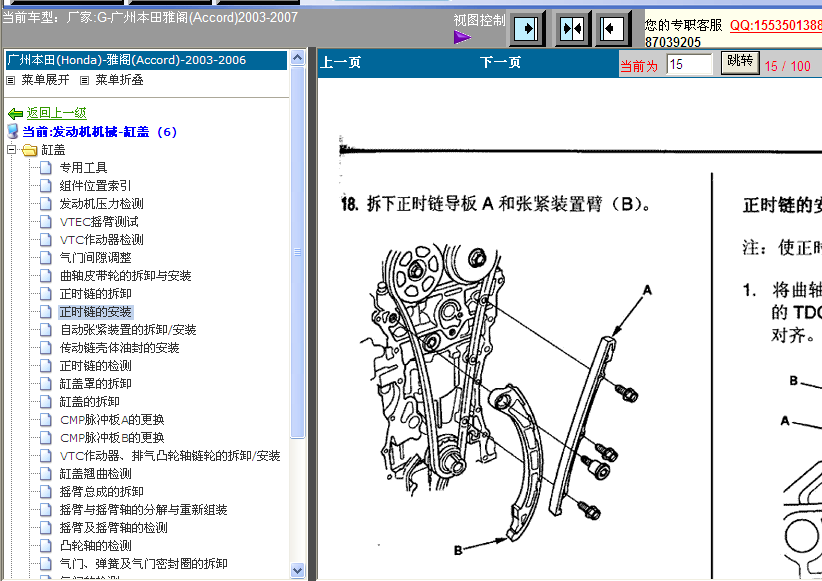
Task: Click the purple triangle under 视图控制
Action: click(462, 37)
